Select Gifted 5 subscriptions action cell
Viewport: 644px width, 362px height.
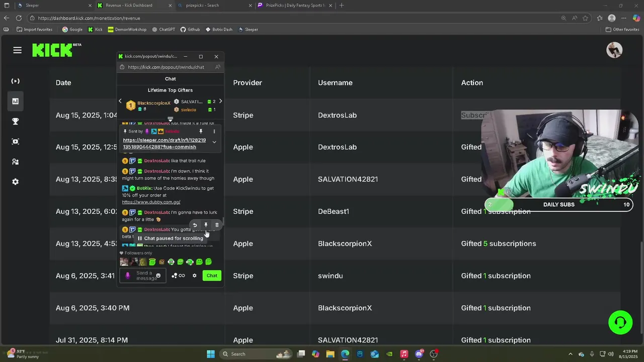coord(499,243)
